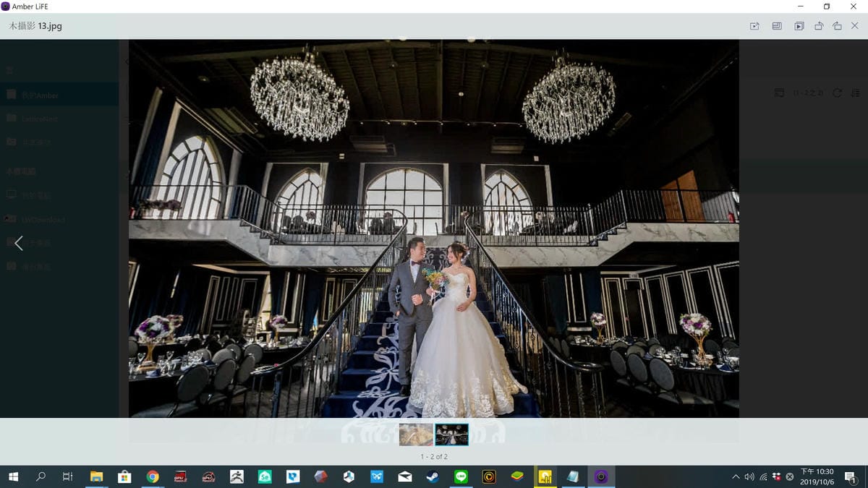Open Windows search from taskbar

[x=41, y=476]
